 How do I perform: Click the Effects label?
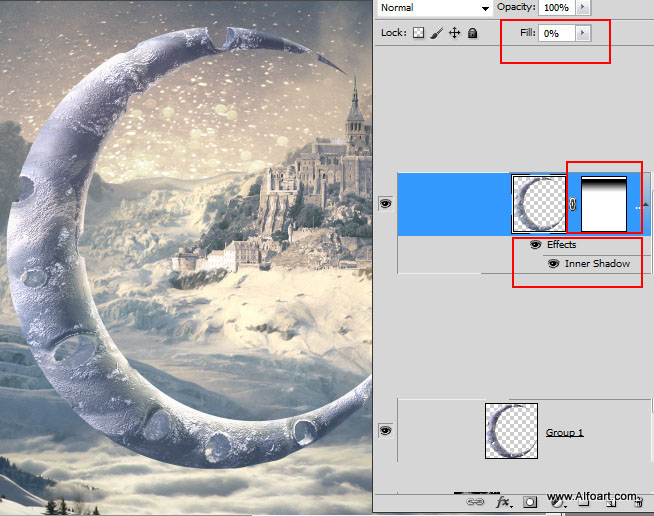(x=561, y=244)
